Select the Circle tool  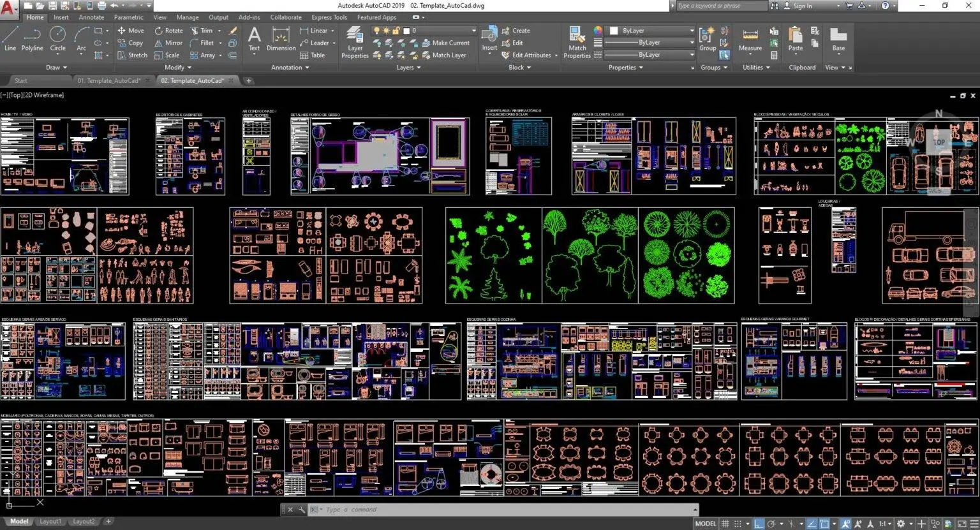click(57, 38)
